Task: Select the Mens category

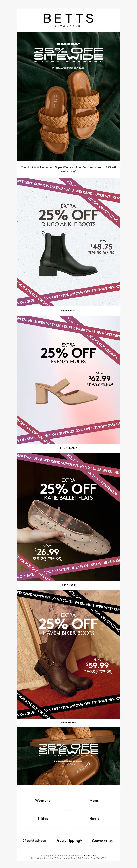Action: (x=94, y=801)
